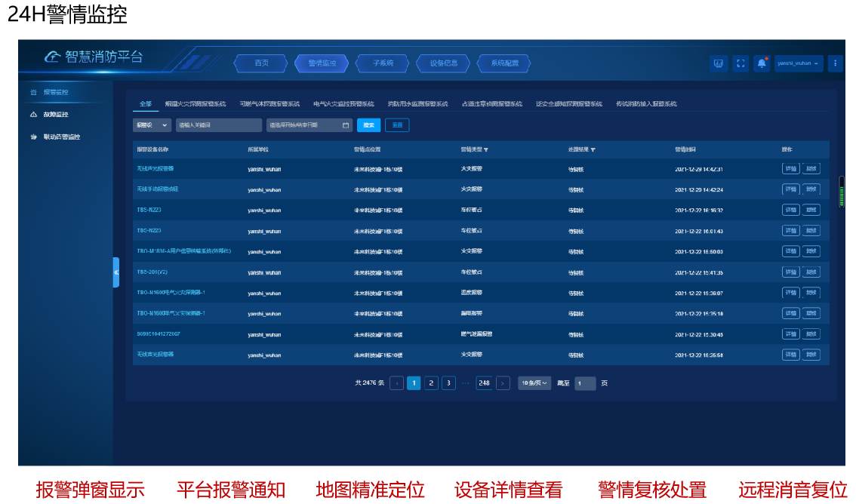Click the notification bell icon
Screen dimensions: 856x504
coord(762,63)
